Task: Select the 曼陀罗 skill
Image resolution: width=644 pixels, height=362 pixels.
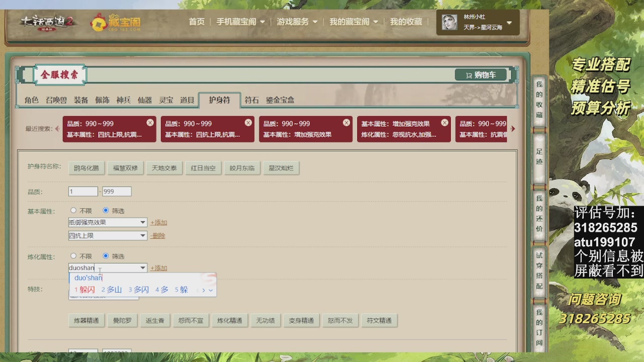Action: coord(122,320)
